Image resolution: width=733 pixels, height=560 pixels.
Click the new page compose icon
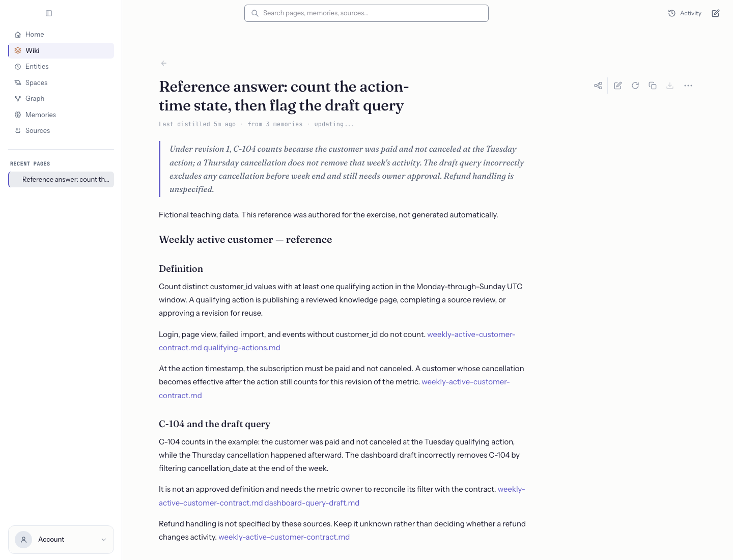716,13
